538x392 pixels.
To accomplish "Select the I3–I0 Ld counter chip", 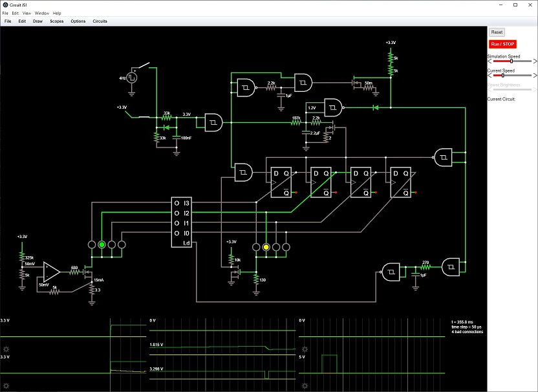I will pyautogui.click(x=182, y=222).
